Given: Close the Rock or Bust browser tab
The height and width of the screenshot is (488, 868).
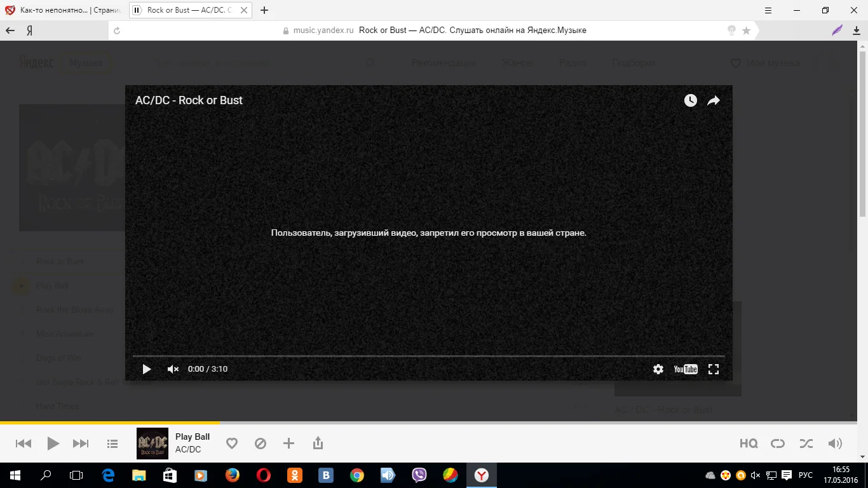Looking at the screenshot, I should coord(245,10).
